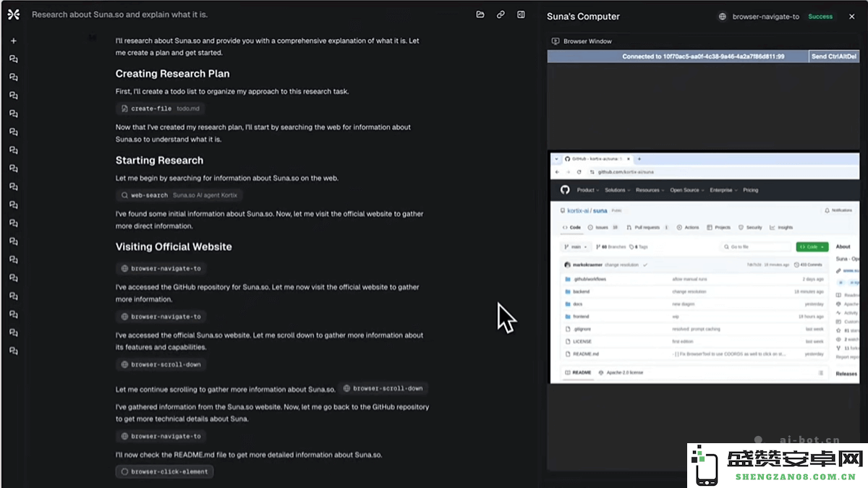Reload the GitHub page in embedded browser

click(579, 172)
